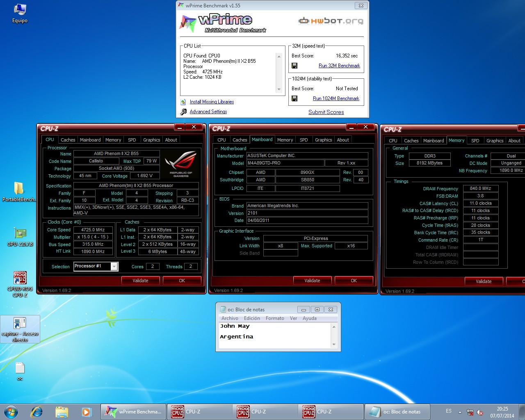Image resolution: width=525 pixels, height=420 pixels.
Task: Open Advanced Settings link
Action: (208, 112)
